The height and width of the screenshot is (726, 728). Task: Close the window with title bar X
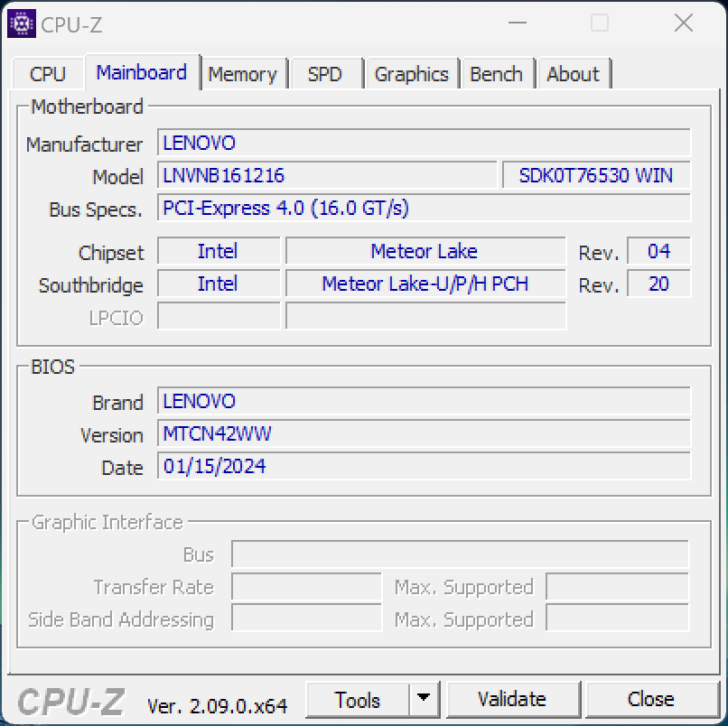684,23
